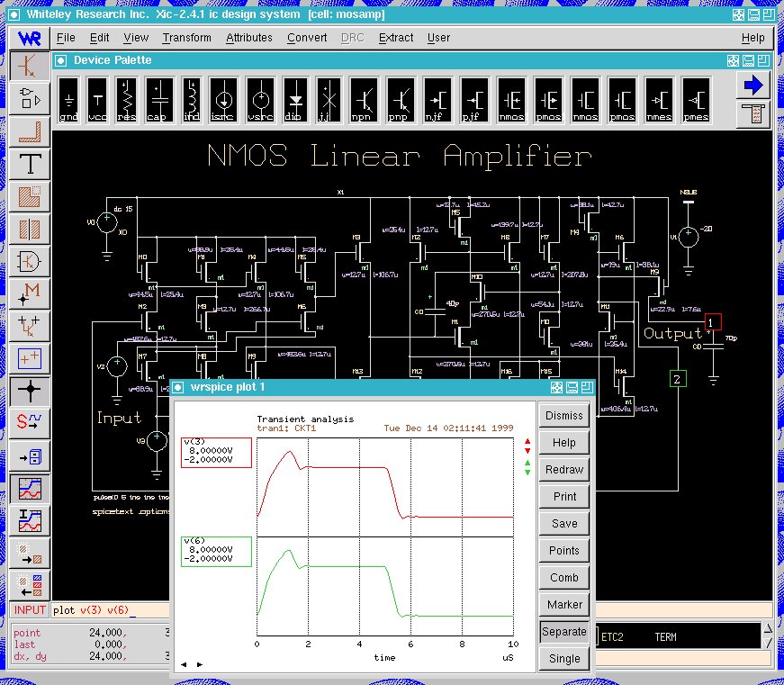Viewport: 784px width, 685px height.
Task: Toggle Separate traces mode
Action: click(x=564, y=632)
